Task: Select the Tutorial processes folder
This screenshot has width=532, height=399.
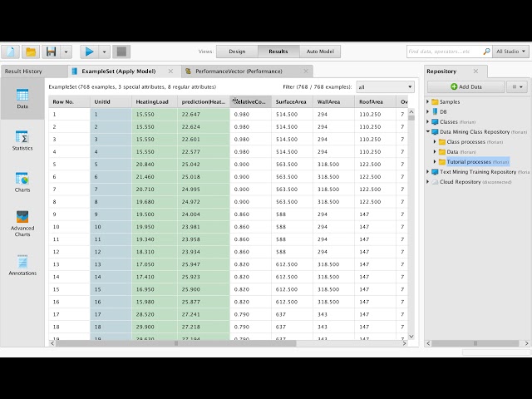Action: (x=474, y=162)
